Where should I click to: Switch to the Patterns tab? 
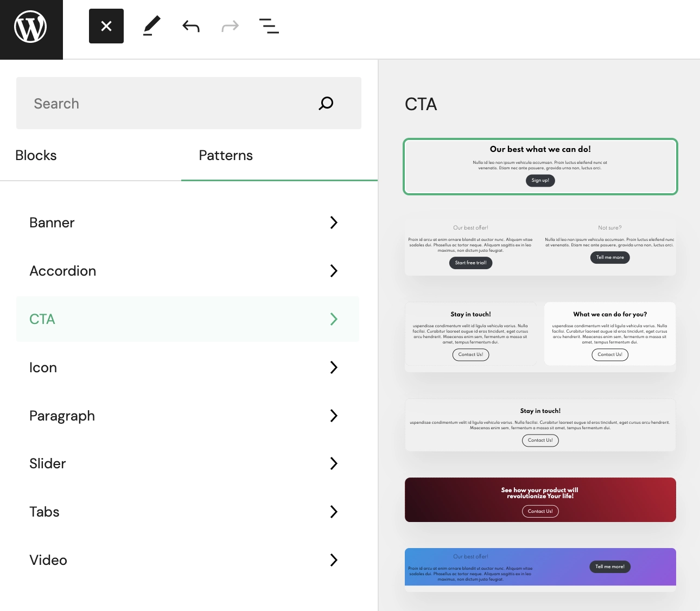click(226, 156)
